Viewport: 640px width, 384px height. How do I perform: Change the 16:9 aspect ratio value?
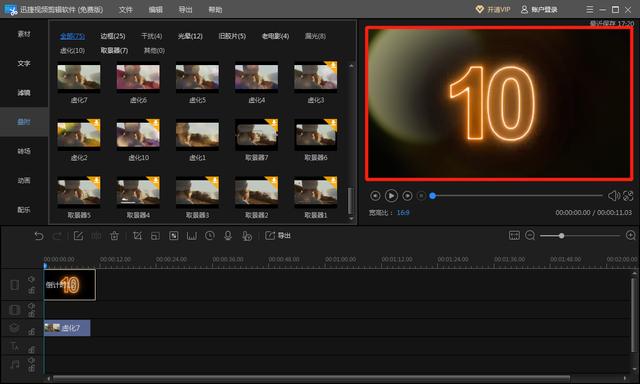pos(403,213)
